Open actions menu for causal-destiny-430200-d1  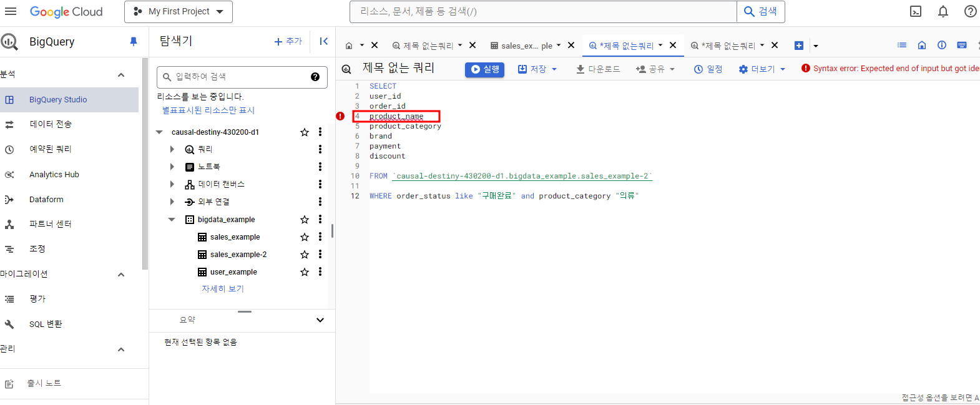click(x=320, y=132)
